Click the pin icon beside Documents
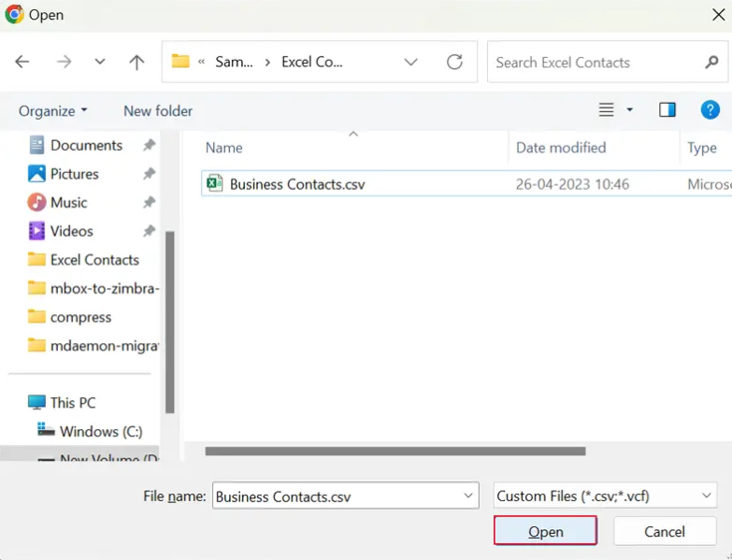Viewport: 732px width, 560px height. [149, 145]
